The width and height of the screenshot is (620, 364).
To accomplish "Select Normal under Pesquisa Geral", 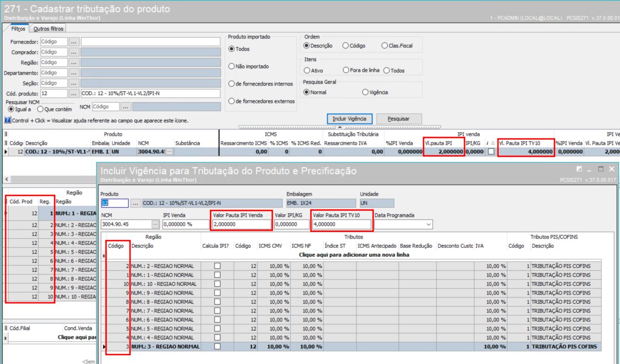I will click(x=315, y=92).
